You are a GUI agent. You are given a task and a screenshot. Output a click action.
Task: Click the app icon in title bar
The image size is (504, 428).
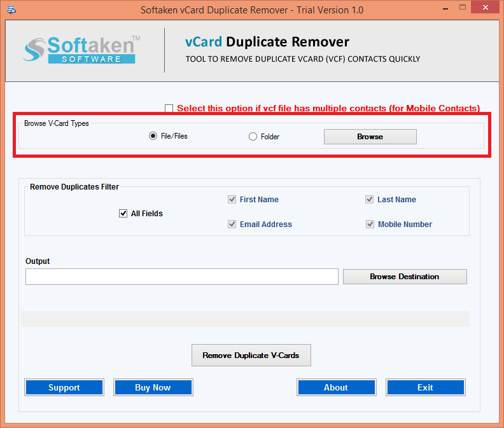(x=11, y=10)
